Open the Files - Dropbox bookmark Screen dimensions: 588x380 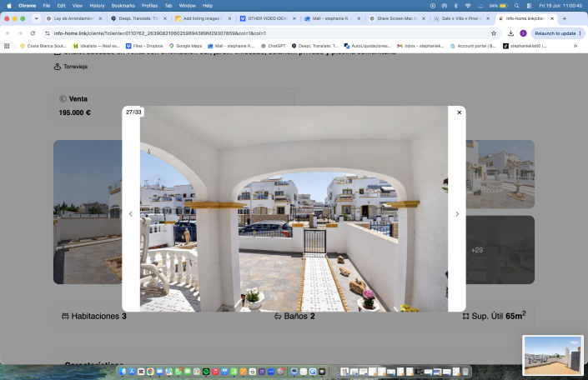tap(144, 46)
